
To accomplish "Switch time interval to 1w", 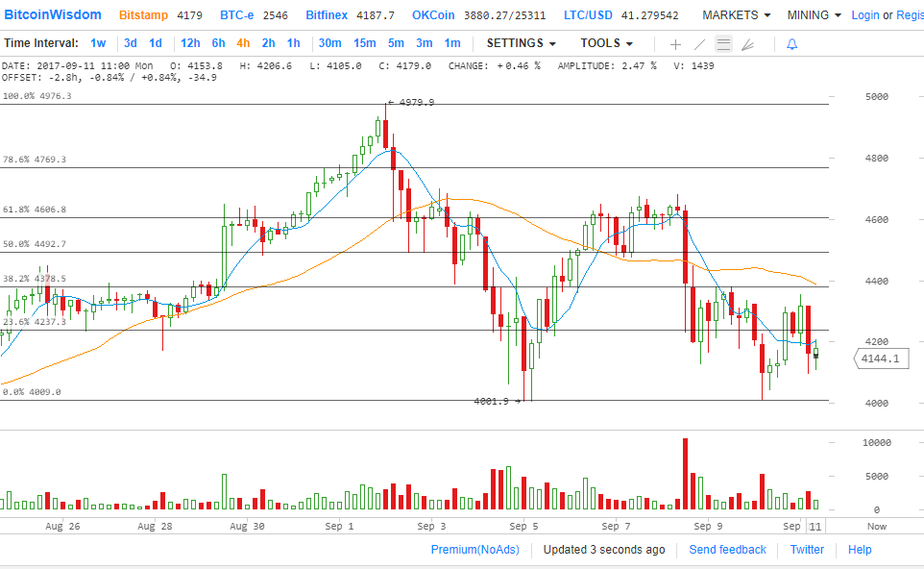I will [x=98, y=43].
